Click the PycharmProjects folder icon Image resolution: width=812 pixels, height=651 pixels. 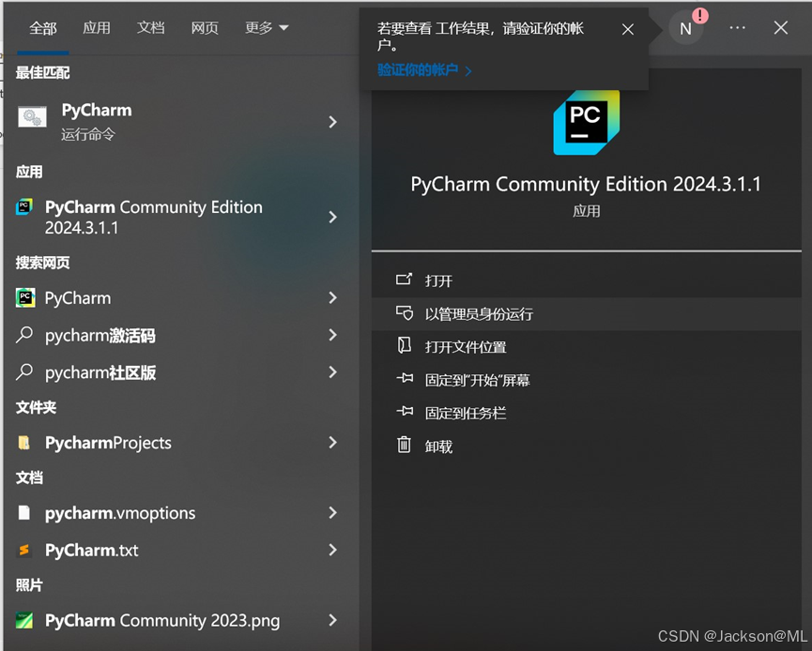[x=23, y=443]
